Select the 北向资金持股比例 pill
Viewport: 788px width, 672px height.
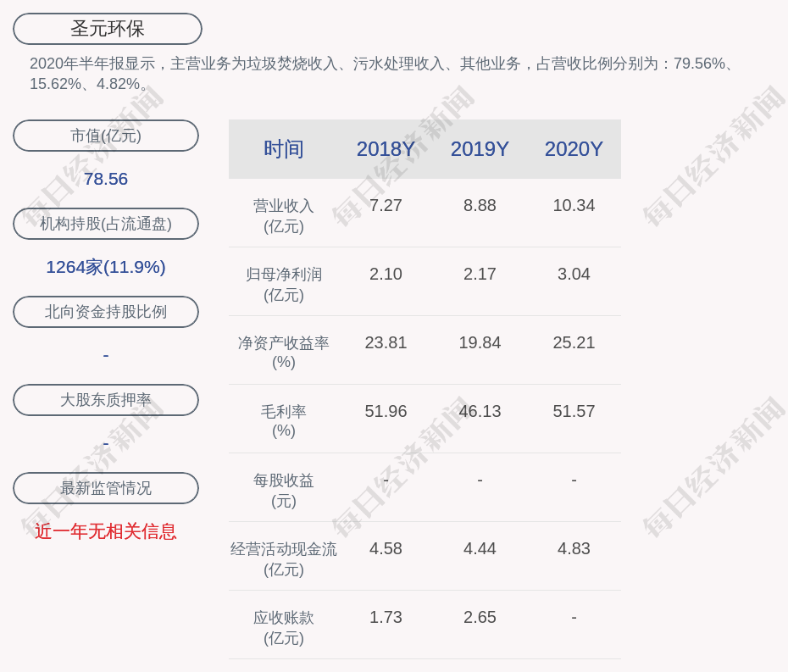106,312
